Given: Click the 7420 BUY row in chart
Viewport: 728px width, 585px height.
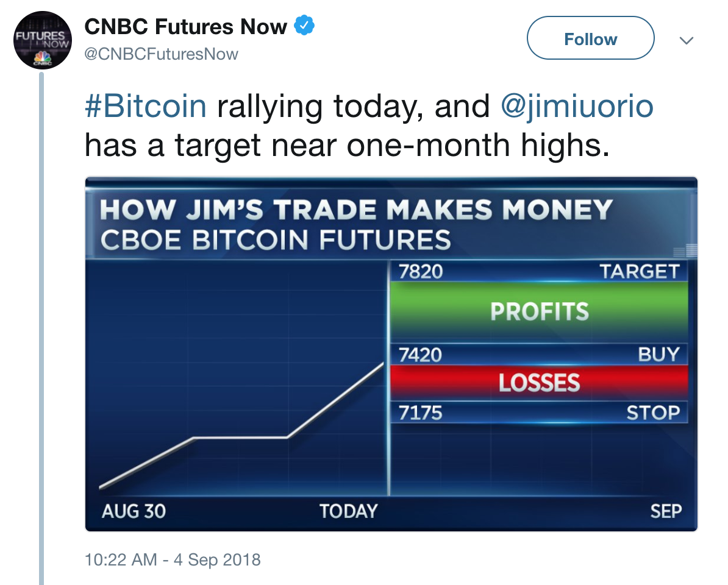Looking at the screenshot, I should click(x=538, y=355).
